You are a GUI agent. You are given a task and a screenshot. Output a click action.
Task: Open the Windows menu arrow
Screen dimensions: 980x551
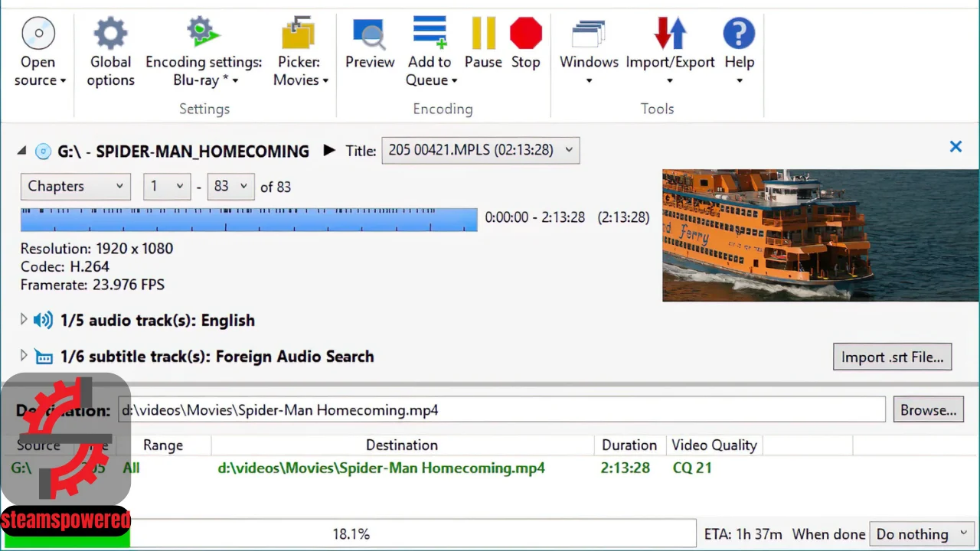tap(589, 81)
